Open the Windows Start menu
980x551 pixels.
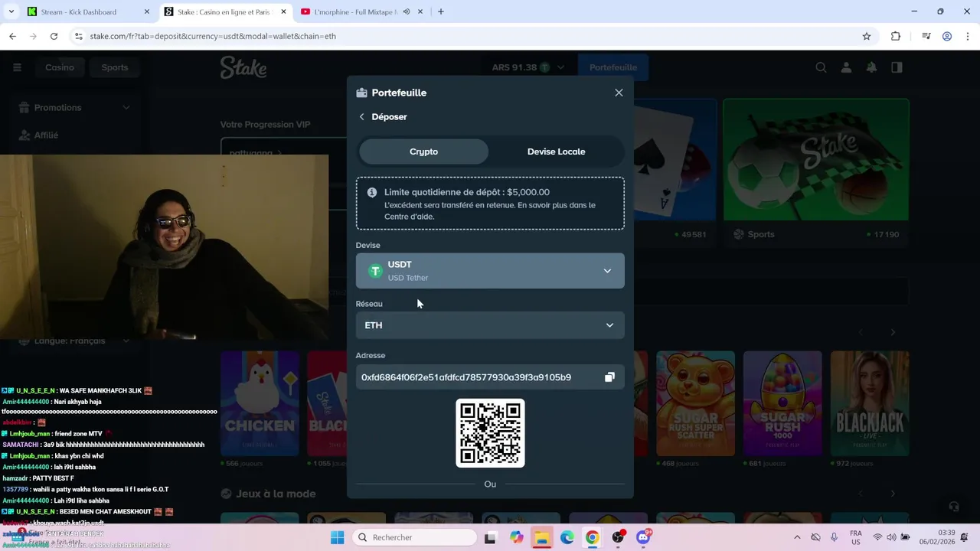337,537
